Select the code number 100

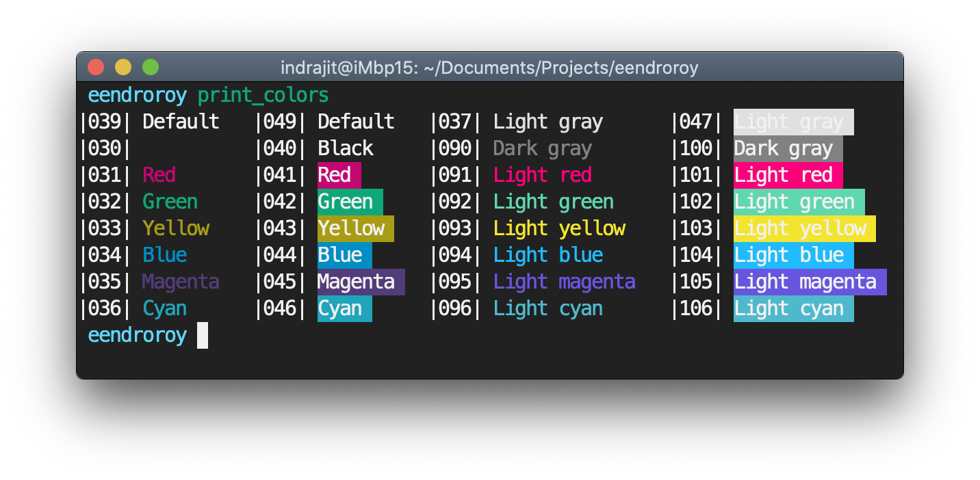pos(696,148)
